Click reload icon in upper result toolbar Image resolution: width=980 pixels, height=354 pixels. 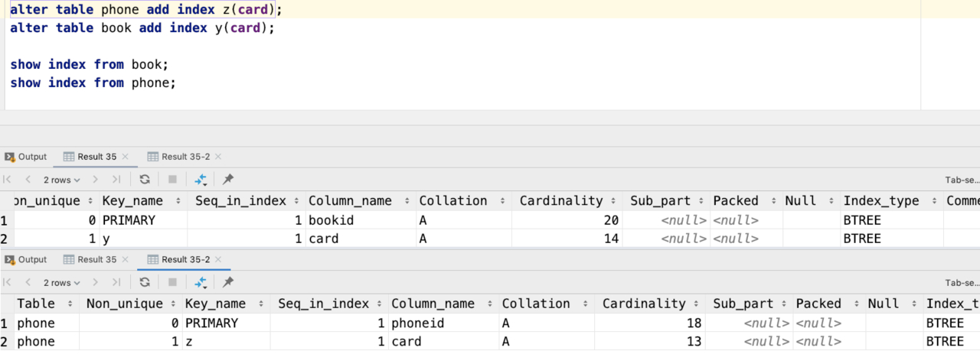pyautogui.click(x=145, y=180)
